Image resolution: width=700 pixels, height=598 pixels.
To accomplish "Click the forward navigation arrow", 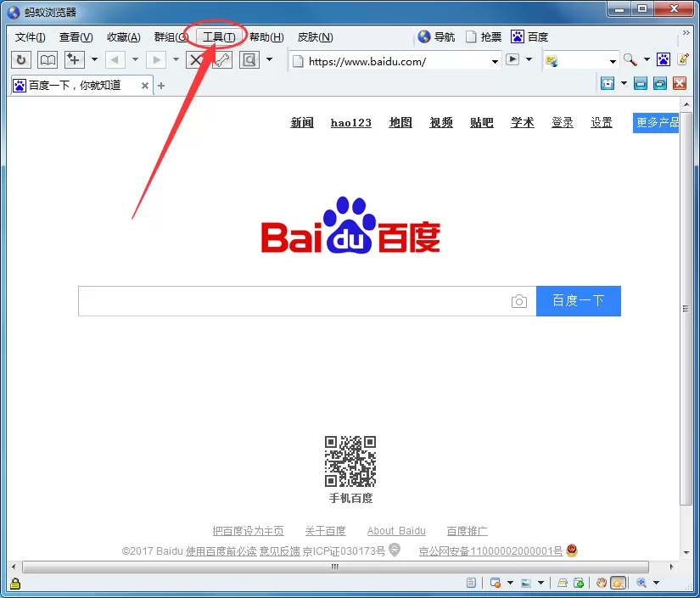I will (156, 59).
